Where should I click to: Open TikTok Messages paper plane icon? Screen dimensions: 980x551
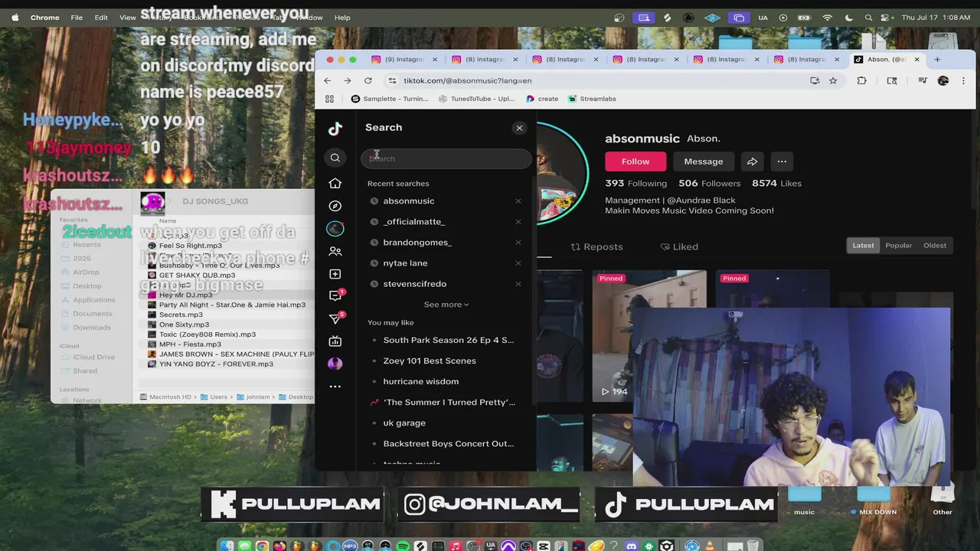click(335, 318)
